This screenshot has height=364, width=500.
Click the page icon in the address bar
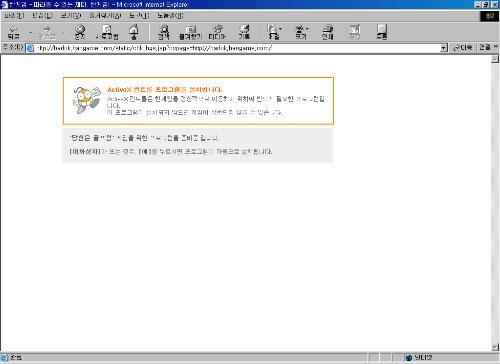[30, 48]
